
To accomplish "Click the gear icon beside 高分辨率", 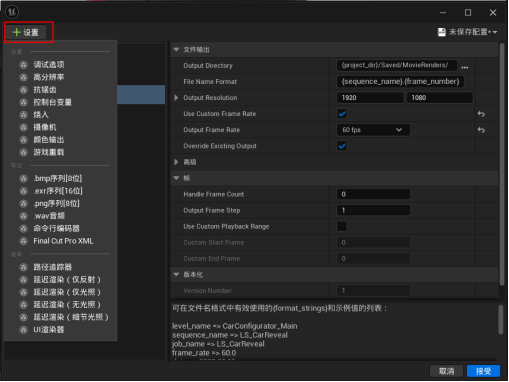I will click(x=23, y=77).
